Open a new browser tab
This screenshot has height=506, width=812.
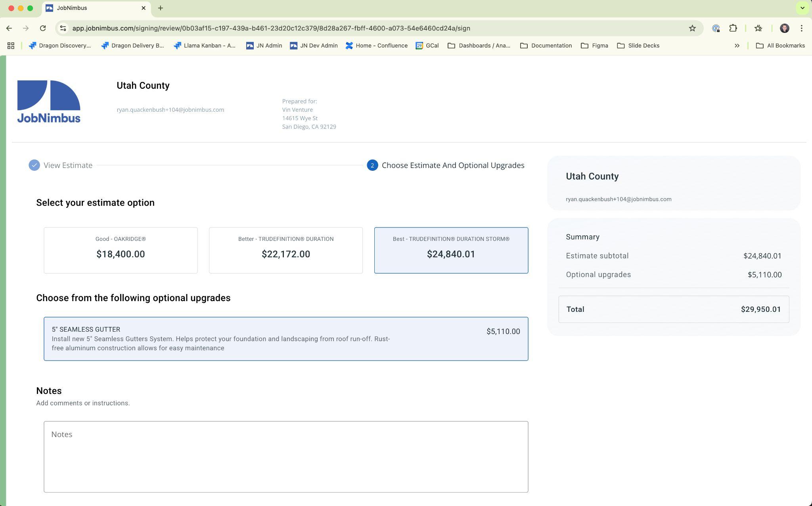coord(161,8)
